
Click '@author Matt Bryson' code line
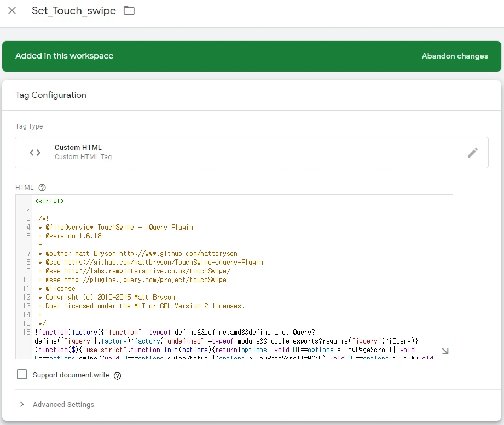pos(138,254)
